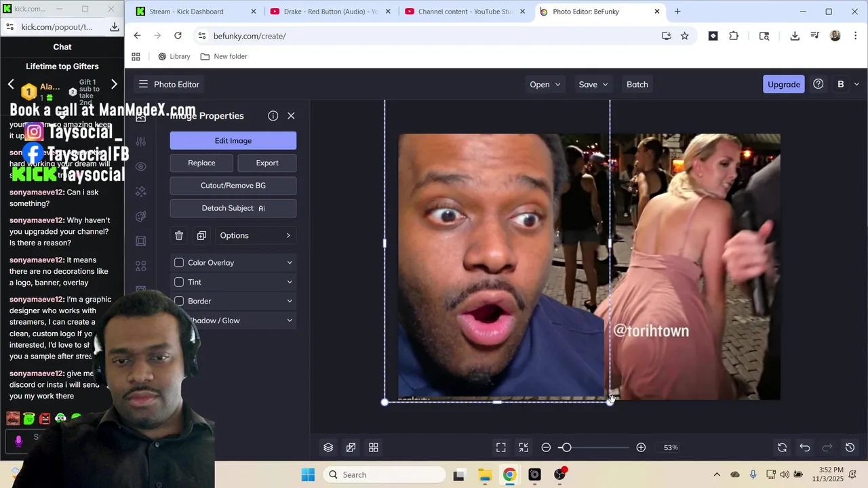The height and width of the screenshot is (488, 868).
Task: Open the Artsy palette sidebar icon
Action: click(x=140, y=217)
